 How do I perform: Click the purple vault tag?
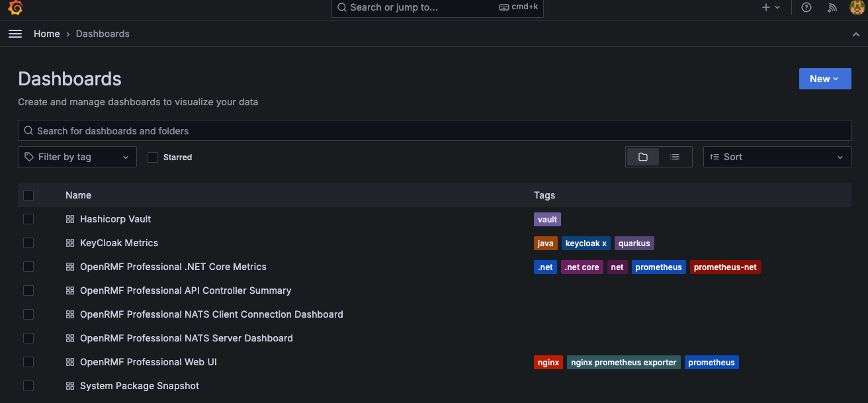547,219
